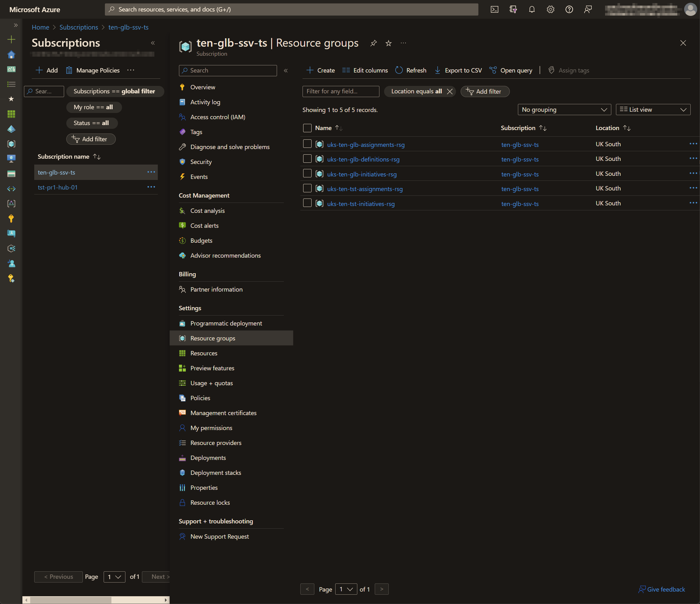Click the Create a resource plus icon in sidebar
This screenshot has width=700, height=604.
[11, 40]
